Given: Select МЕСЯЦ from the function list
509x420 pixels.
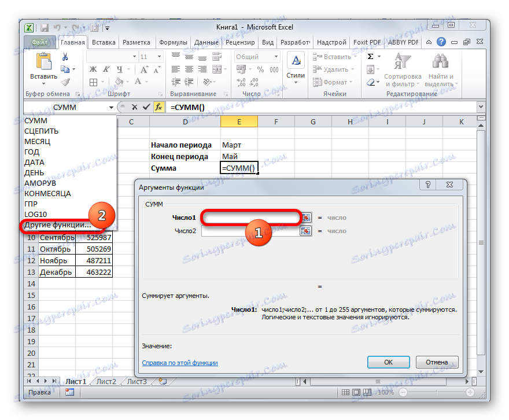Looking at the screenshot, I should click(70, 142).
